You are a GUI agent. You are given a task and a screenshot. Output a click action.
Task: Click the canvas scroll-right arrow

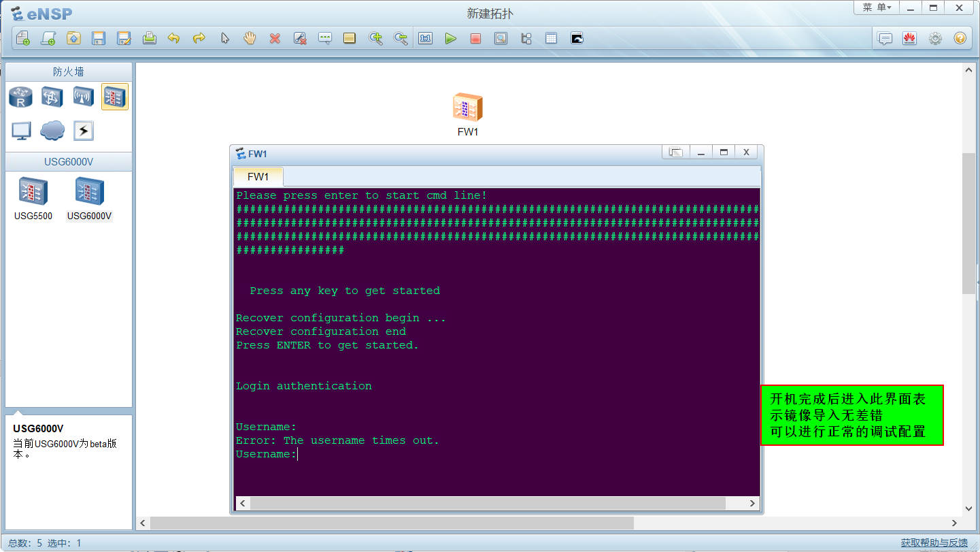pos(955,523)
